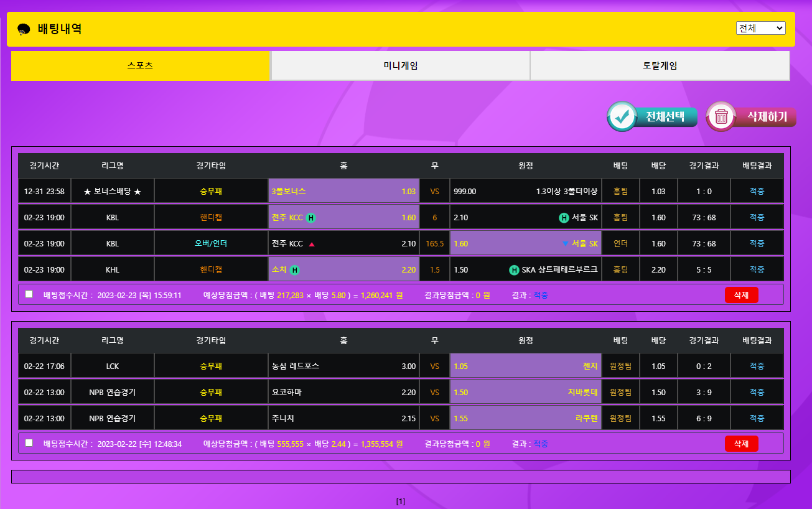Click the H icon next to 소치

click(x=295, y=270)
